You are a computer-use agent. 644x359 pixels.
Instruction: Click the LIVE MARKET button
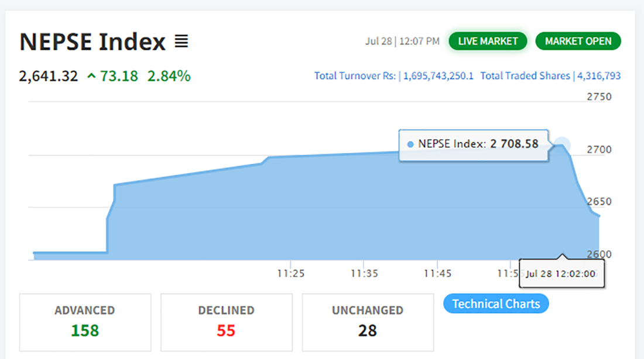(488, 41)
